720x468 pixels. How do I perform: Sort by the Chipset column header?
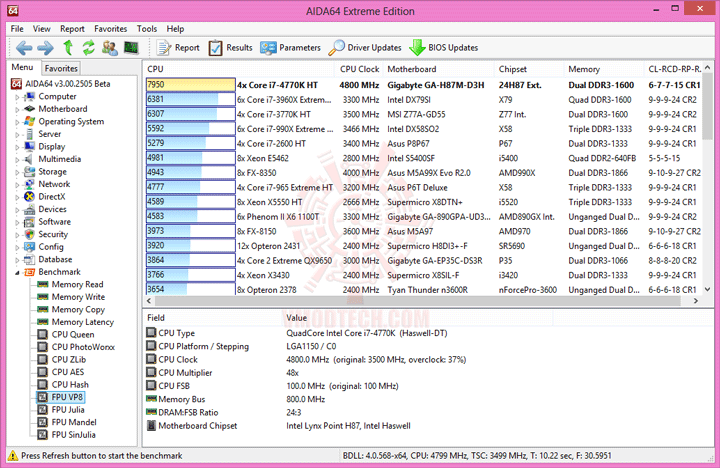[x=529, y=69]
